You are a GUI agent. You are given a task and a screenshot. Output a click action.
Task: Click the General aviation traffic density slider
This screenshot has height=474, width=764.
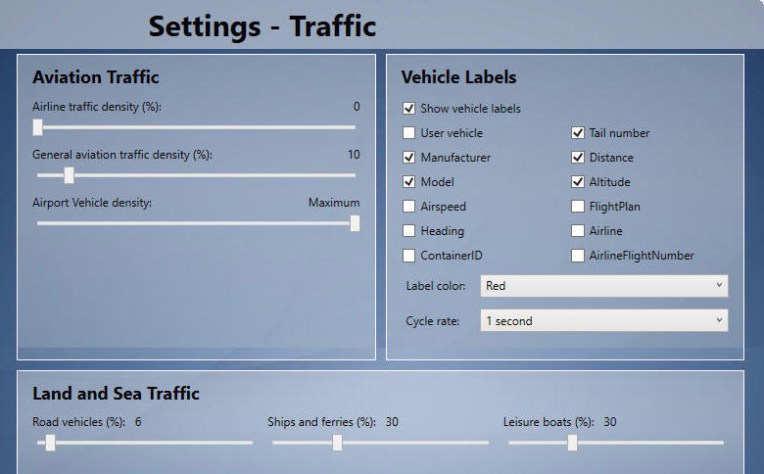coord(69,175)
